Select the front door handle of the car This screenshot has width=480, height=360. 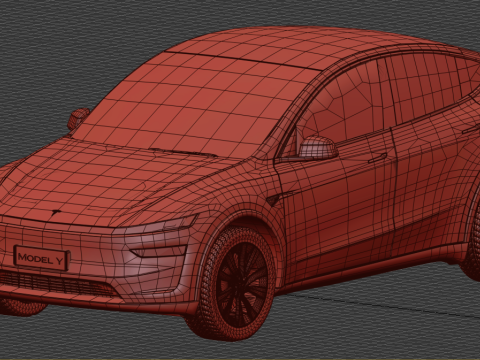coord(377,158)
